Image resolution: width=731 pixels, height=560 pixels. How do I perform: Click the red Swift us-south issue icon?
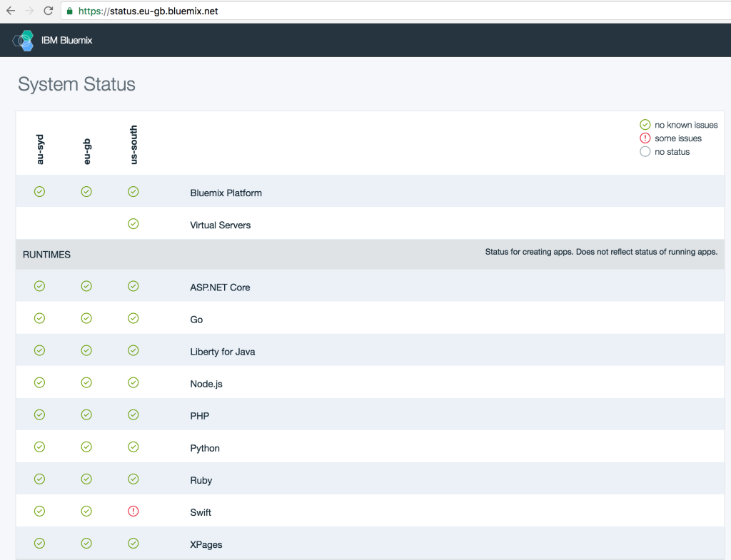pyautogui.click(x=133, y=511)
